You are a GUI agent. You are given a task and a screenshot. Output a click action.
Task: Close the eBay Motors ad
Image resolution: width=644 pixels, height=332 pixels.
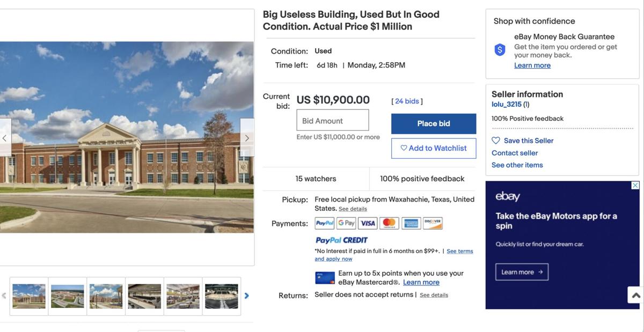pos(635,186)
